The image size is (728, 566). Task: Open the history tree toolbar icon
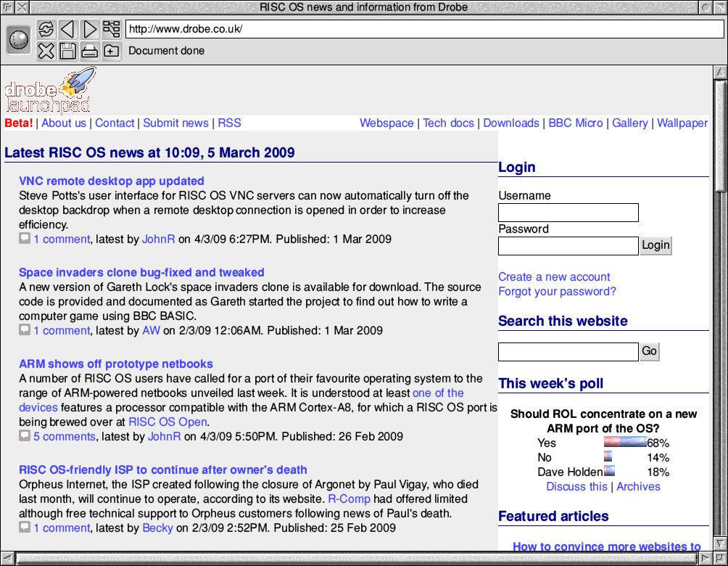pos(112,29)
